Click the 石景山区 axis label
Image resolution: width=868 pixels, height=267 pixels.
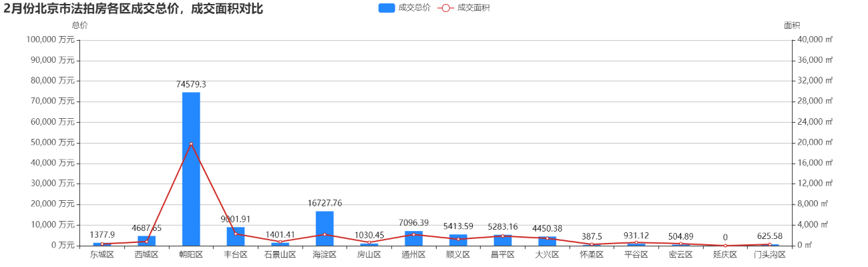pos(280,255)
